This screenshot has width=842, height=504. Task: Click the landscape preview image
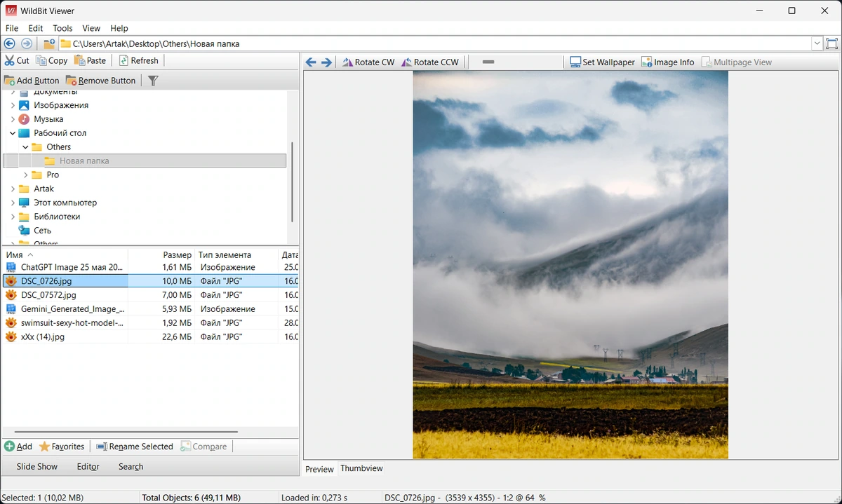(x=570, y=265)
